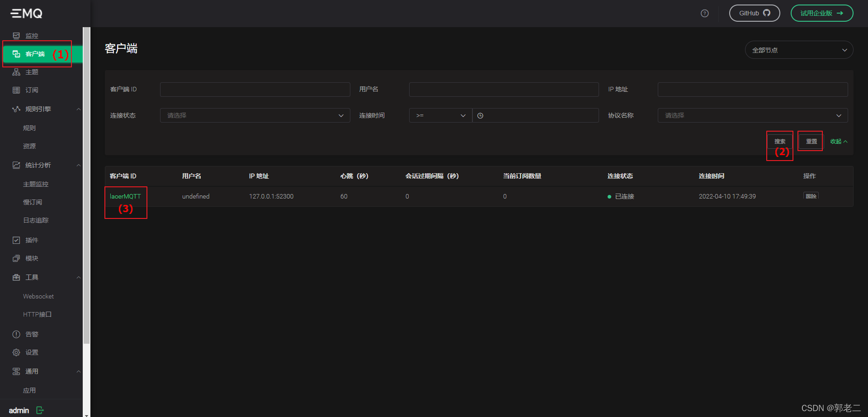Focus the 客户端 ID input field

(x=255, y=89)
